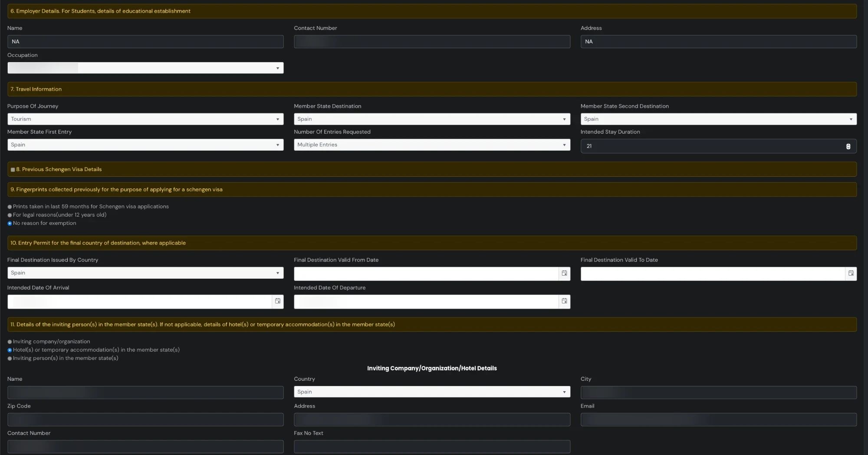Select 'No reason for exemption' radio button
This screenshot has height=455, width=868.
coord(10,224)
